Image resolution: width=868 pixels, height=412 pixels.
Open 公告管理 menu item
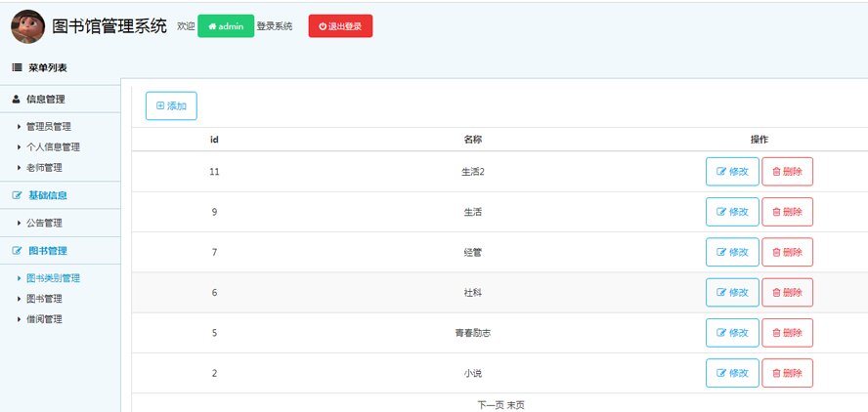[43, 224]
